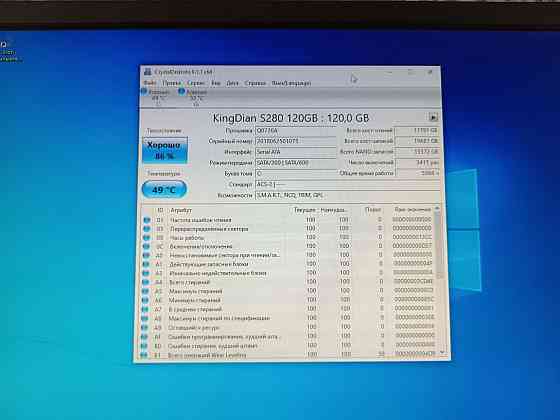560x420 pixels.
Task: Click status icon of attribute 01 row
Action: 146,220
